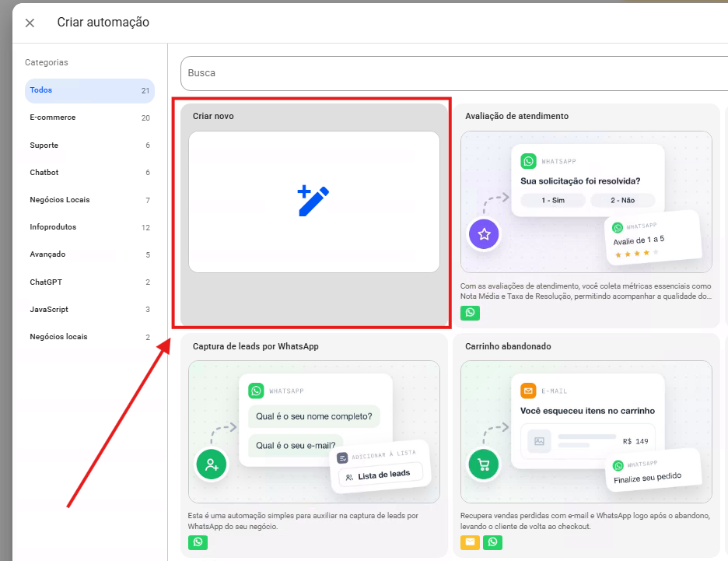
Task: Select the Todos category
Action: [x=89, y=90]
